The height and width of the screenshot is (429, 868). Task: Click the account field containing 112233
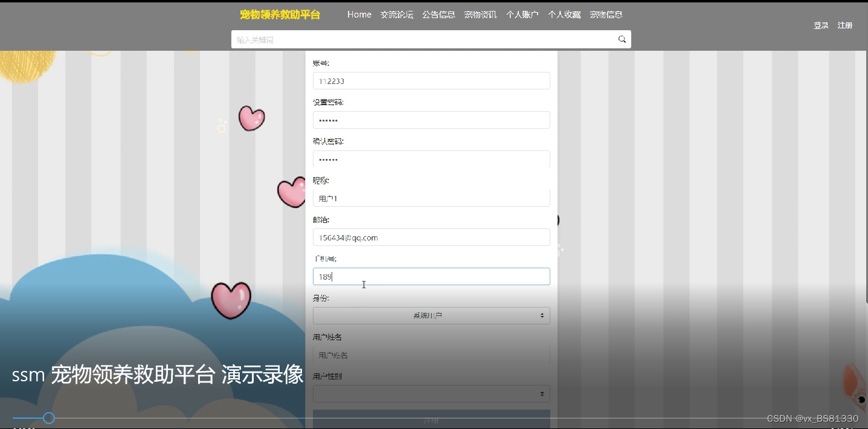point(431,81)
